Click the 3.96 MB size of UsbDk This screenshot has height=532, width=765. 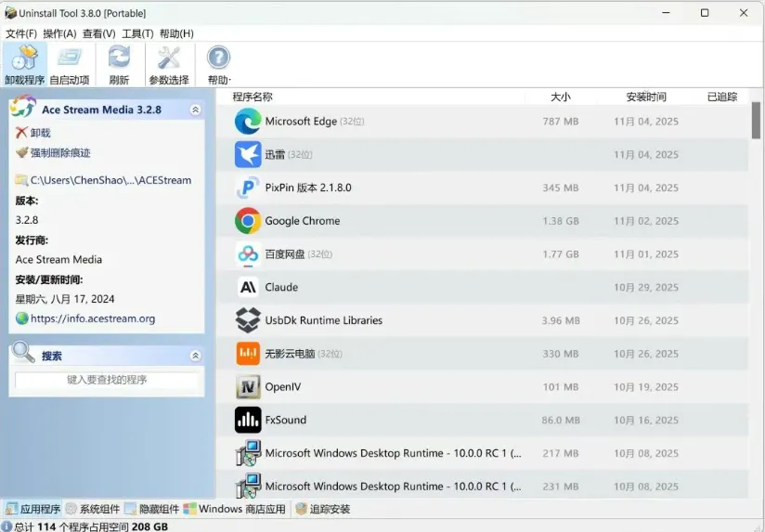pyautogui.click(x=561, y=320)
